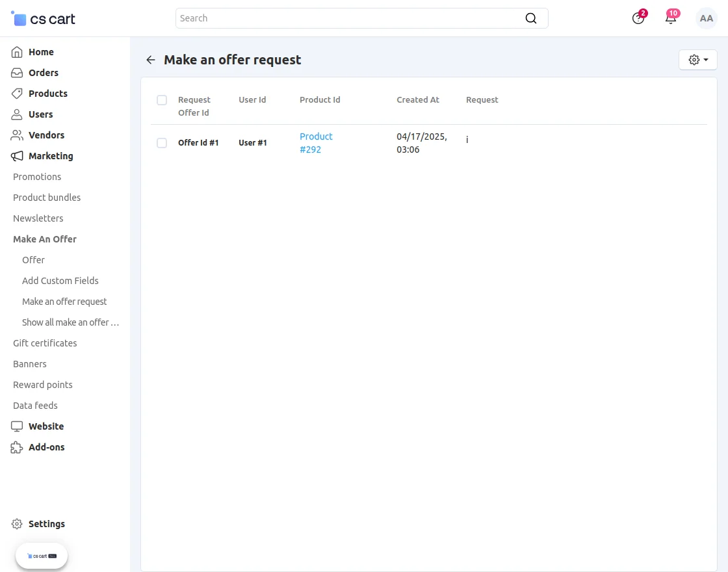Toggle the select-all checkbox in table header
728x572 pixels.
click(162, 100)
